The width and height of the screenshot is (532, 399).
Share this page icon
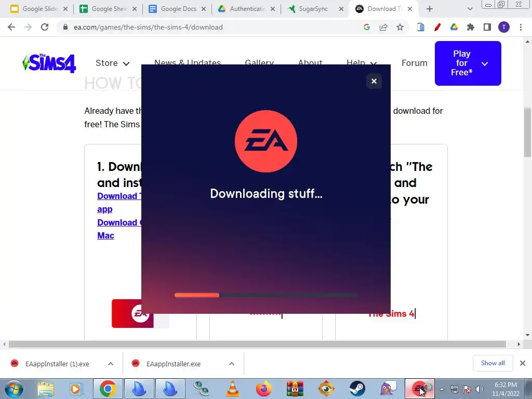(x=383, y=27)
